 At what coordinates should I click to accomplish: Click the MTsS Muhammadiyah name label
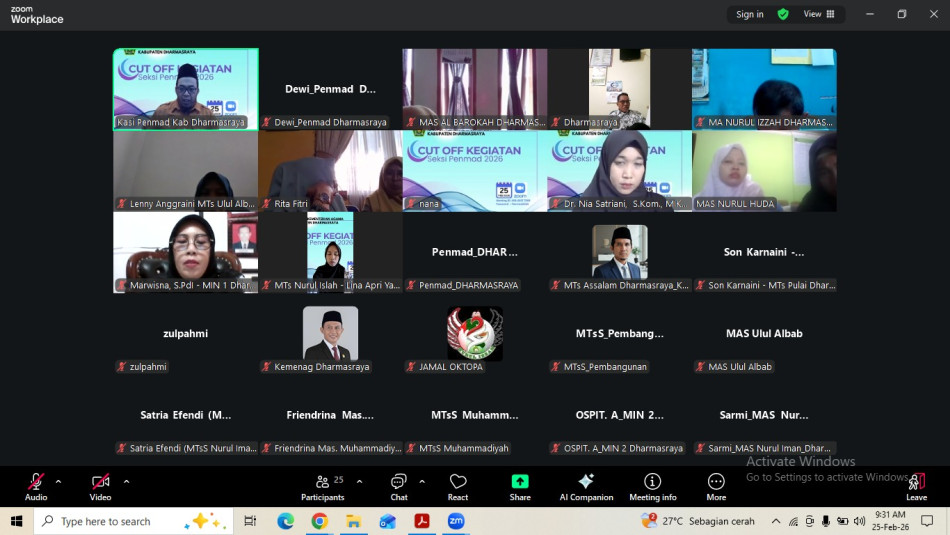(x=458, y=448)
